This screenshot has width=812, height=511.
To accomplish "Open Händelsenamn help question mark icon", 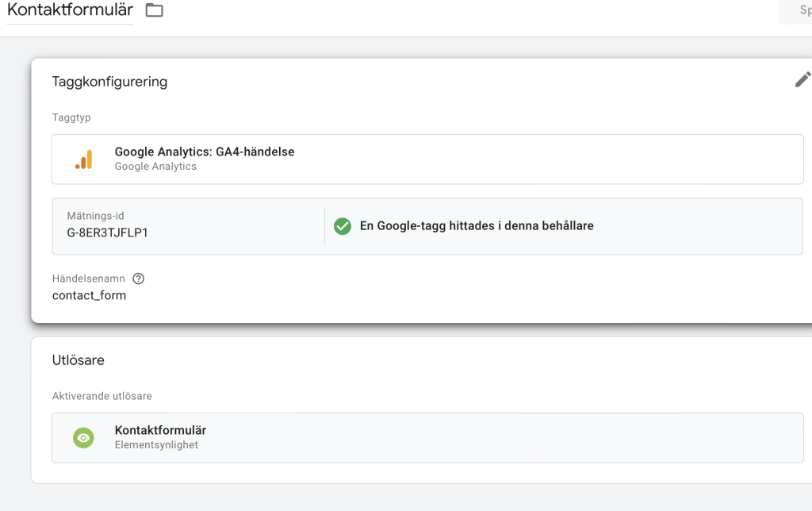I will coord(138,279).
